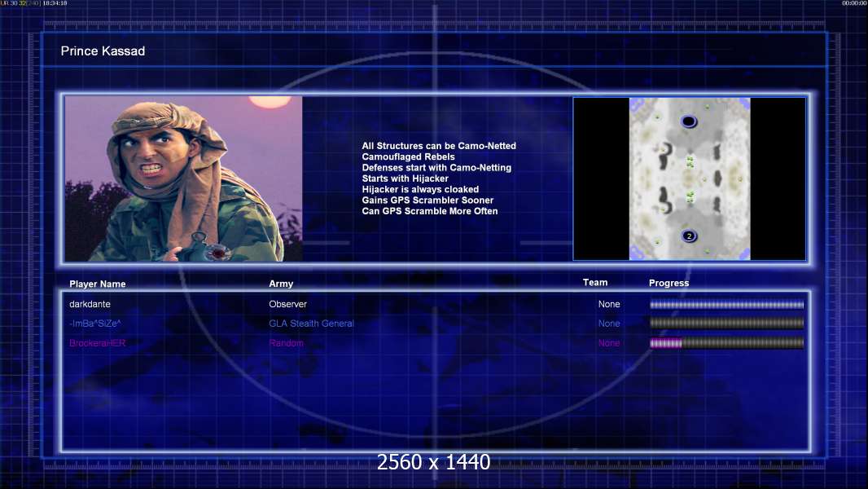Click the GLA Stealth General army entry

point(311,324)
